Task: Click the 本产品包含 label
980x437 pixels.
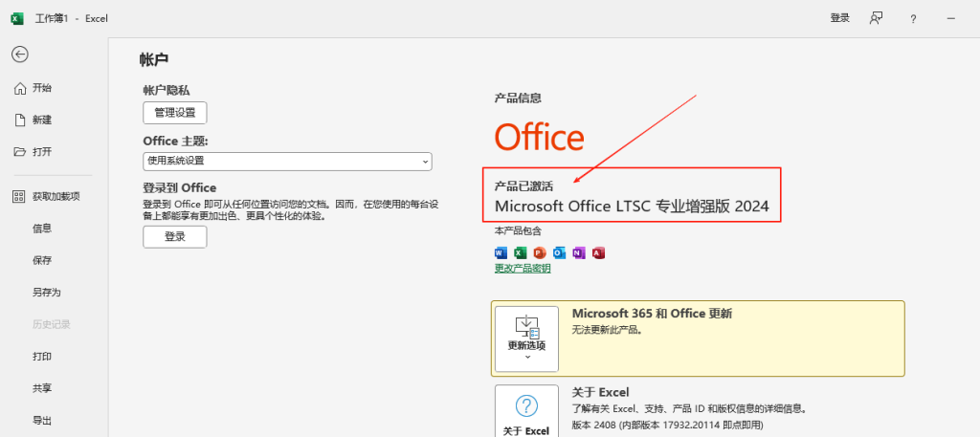Action: [x=518, y=231]
